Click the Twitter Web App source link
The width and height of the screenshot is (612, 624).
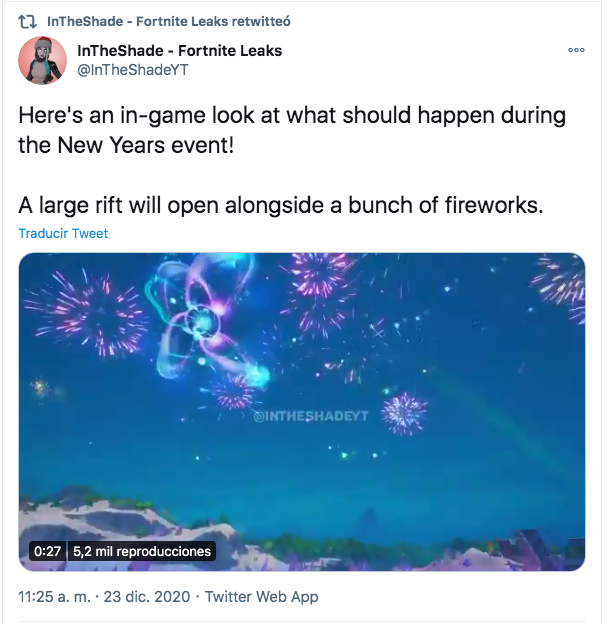tap(261, 597)
